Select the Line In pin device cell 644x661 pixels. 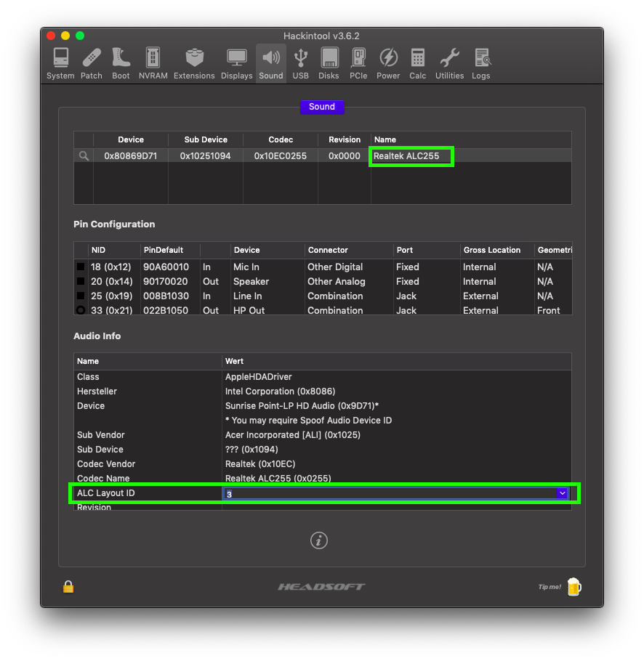pyautogui.click(x=248, y=296)
